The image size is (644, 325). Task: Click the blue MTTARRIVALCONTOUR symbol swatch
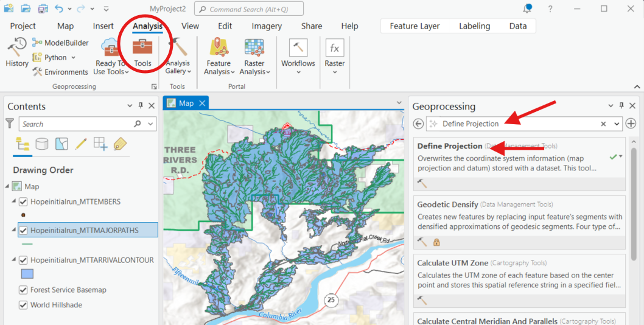click(x=27, y=274)
